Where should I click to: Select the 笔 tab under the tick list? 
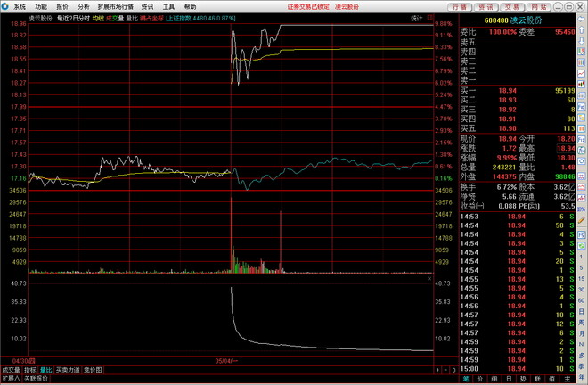465,379
